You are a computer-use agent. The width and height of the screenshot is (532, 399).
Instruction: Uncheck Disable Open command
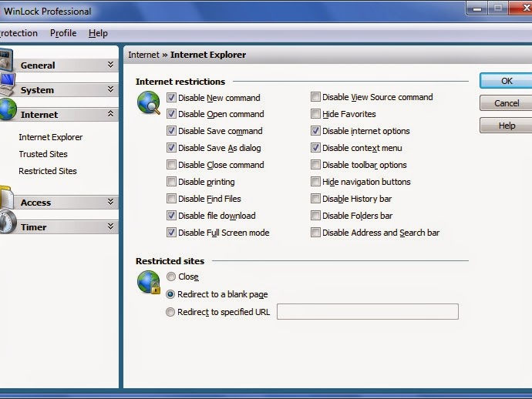pyautogui.click(x=171, y=114)
